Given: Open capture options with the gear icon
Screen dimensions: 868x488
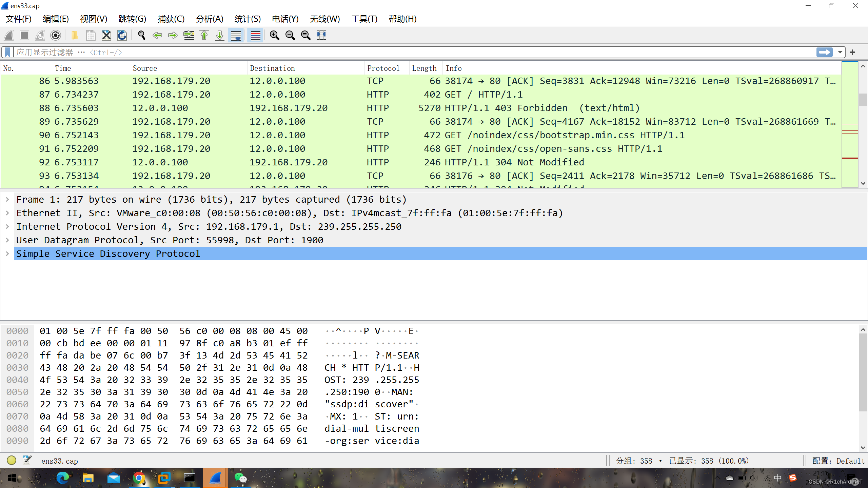Looking at the screenshot, I should [55, 35].
